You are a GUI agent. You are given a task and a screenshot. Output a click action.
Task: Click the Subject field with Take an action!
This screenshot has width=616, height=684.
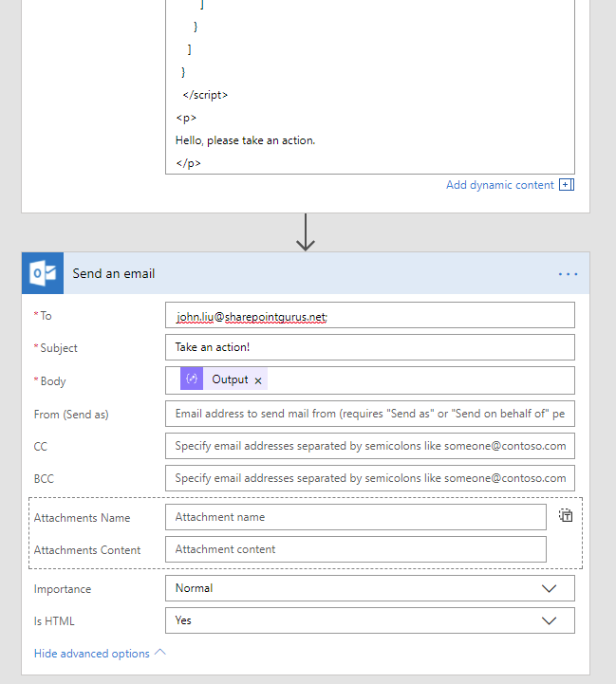370,347
